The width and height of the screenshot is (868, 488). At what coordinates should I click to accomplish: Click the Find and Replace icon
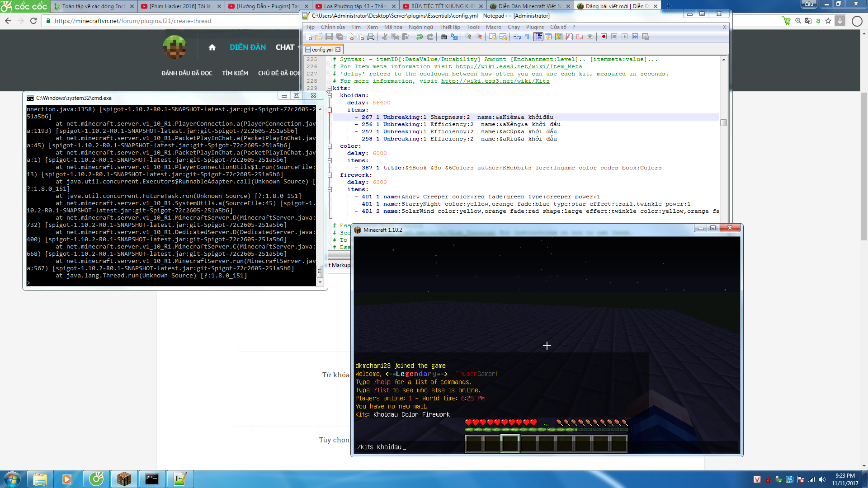coord(454,37)
